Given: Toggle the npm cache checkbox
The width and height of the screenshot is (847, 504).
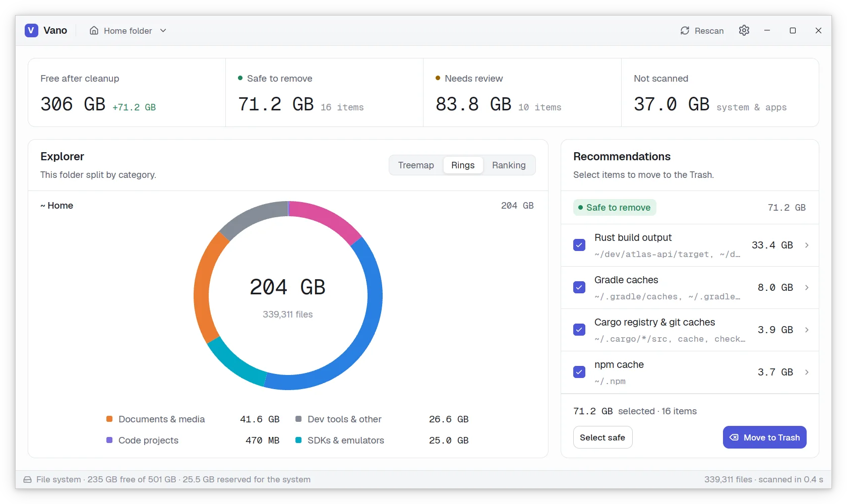Looking at the screenshot, I should pos(579,372).
